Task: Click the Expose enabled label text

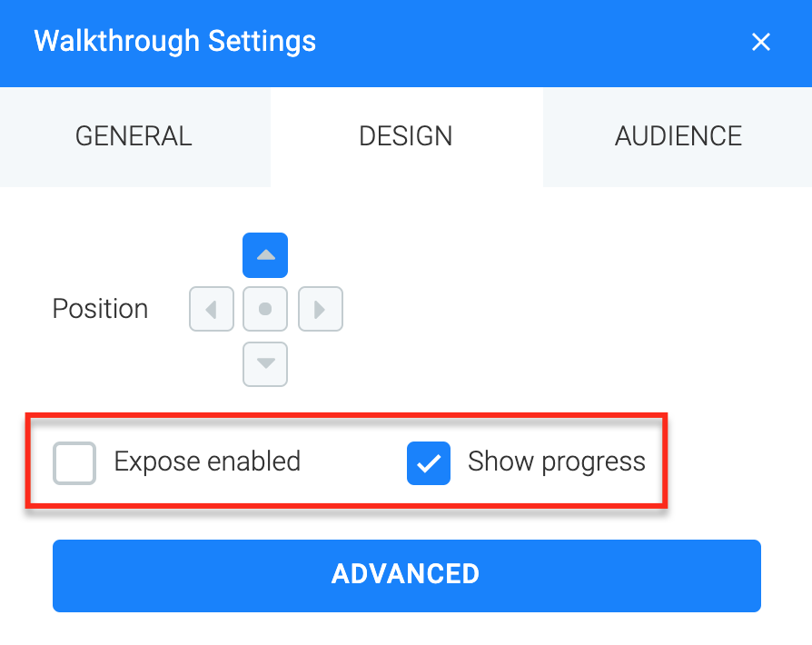Action: point(207,461)
